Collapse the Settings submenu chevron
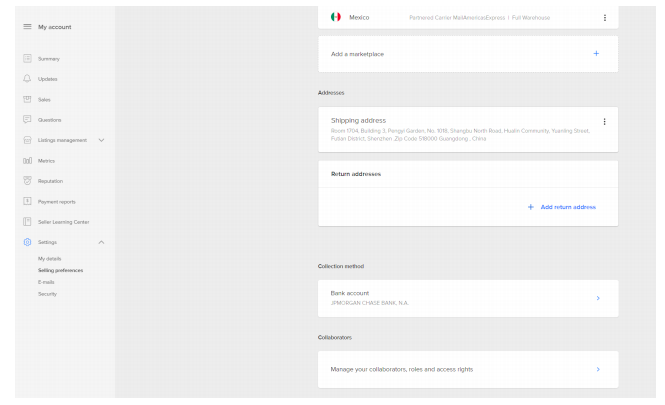The height and width of the screenshot is (405, 665). tap(101, 242)
